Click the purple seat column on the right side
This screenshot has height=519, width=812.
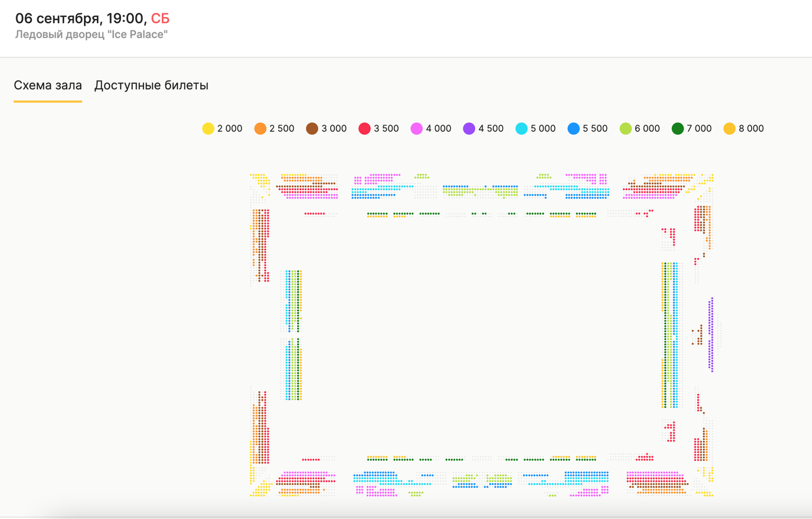coord(711,334)
